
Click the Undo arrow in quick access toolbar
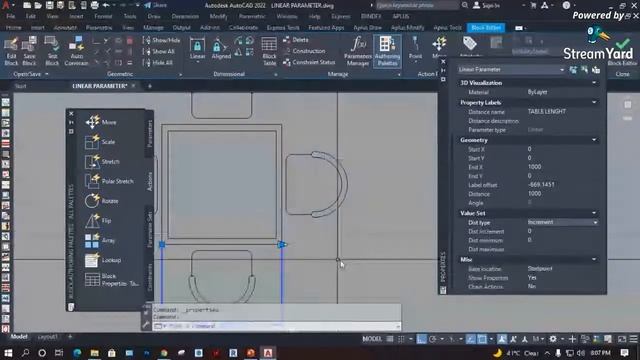pos(106,5)
